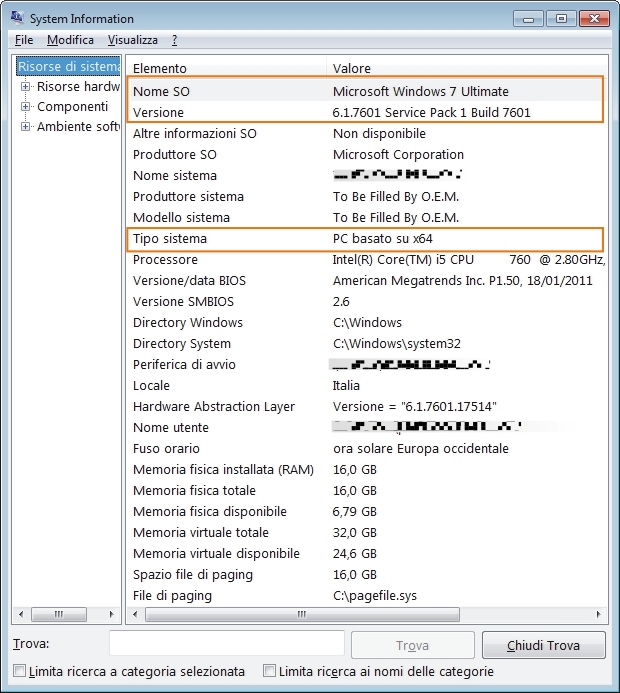
Task: Select the Memoria fisica disponibile row
Action: click(366, 511)
